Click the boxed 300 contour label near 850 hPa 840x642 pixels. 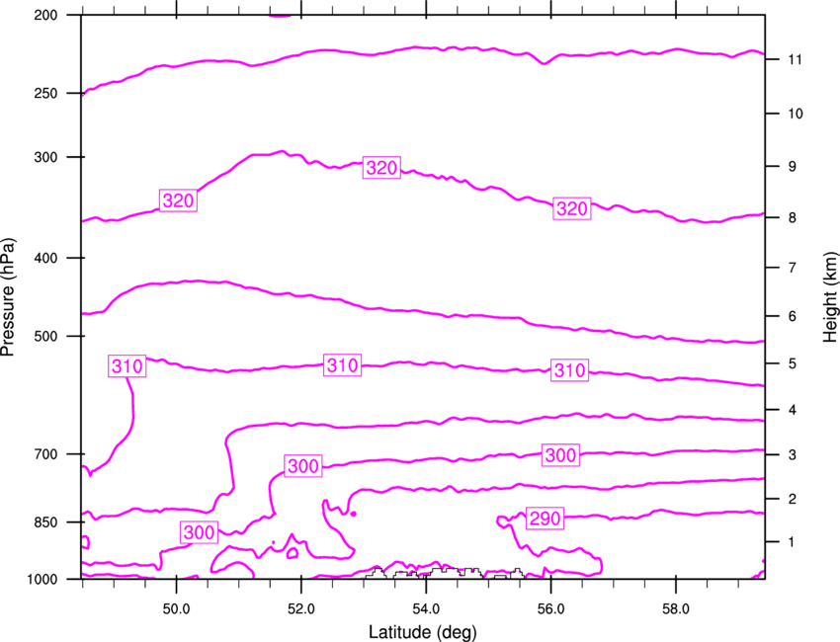(200, 532)
